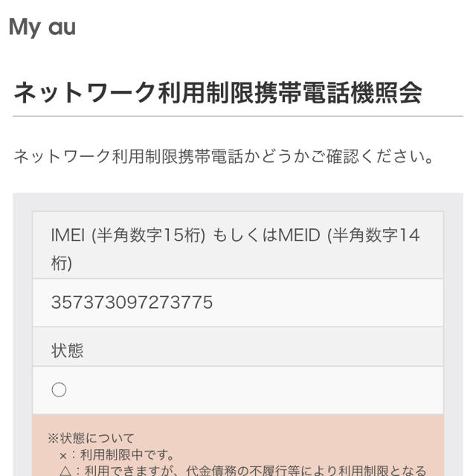Click the divider line under the heading
This screenshot has height=476, width=476.
pyautogui.click(x=238, y=116)
